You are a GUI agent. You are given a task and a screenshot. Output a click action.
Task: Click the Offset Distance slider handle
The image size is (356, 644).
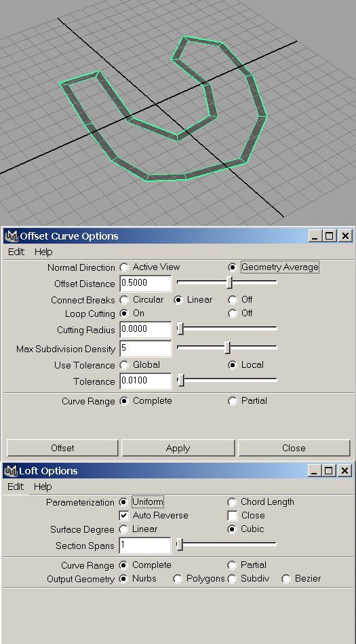tap(229, 282)
